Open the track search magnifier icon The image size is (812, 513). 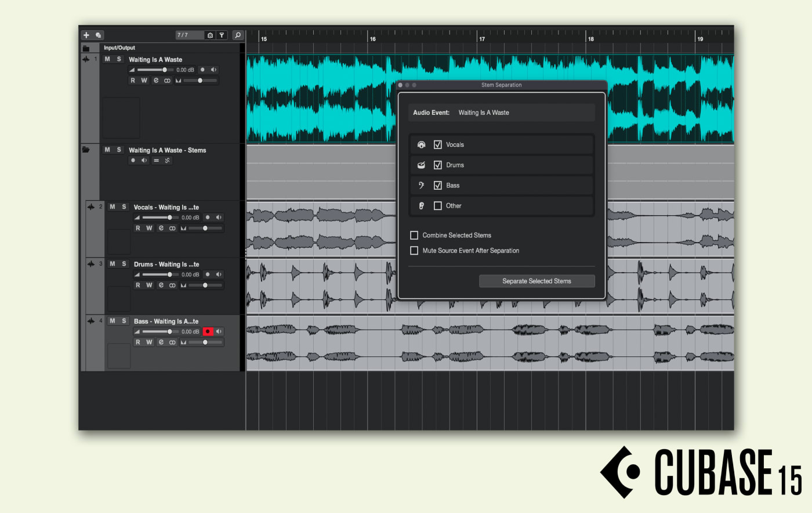tap(238, 35)
